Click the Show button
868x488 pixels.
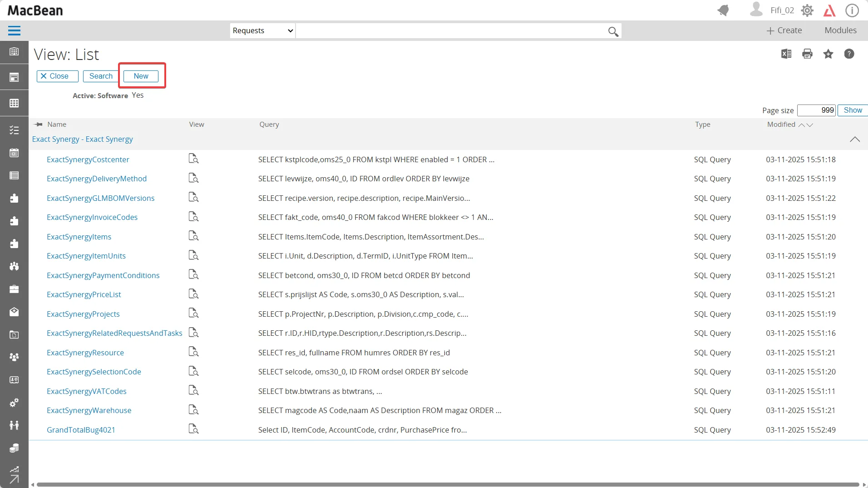point(853,110)
